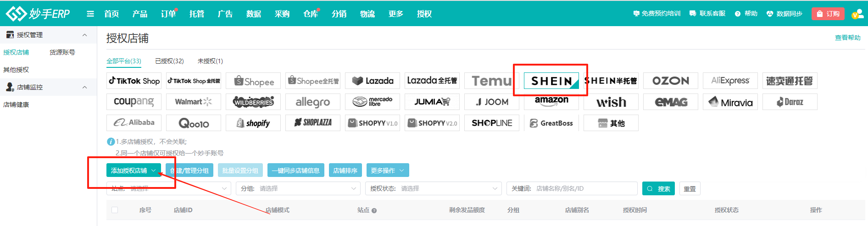Select the shopify platform tile
This screenshot has height=226, width=868.
point(253,123)
